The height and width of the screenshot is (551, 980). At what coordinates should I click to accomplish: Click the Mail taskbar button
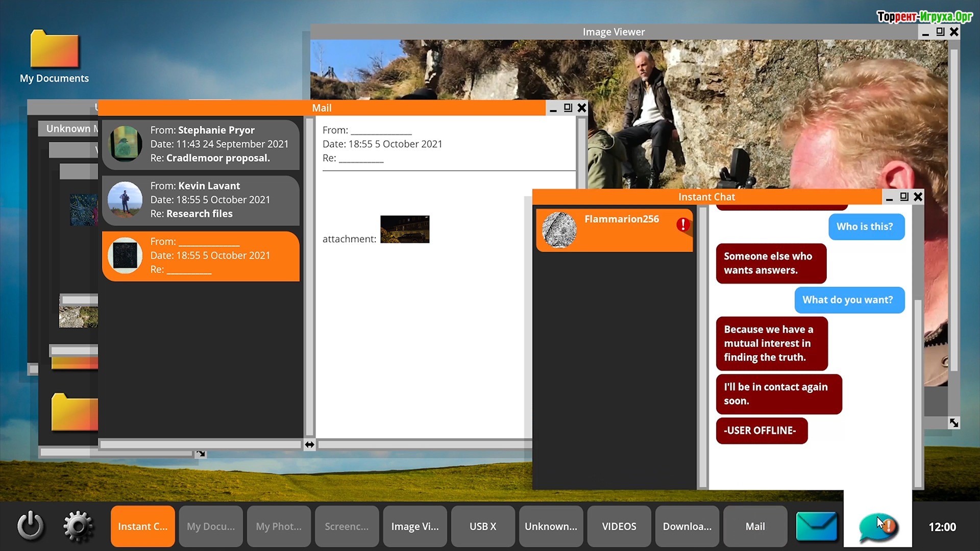(x=755, y=527)
